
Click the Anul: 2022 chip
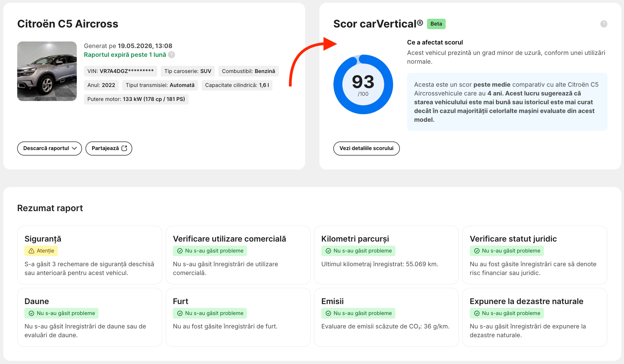tap(101, 85)
